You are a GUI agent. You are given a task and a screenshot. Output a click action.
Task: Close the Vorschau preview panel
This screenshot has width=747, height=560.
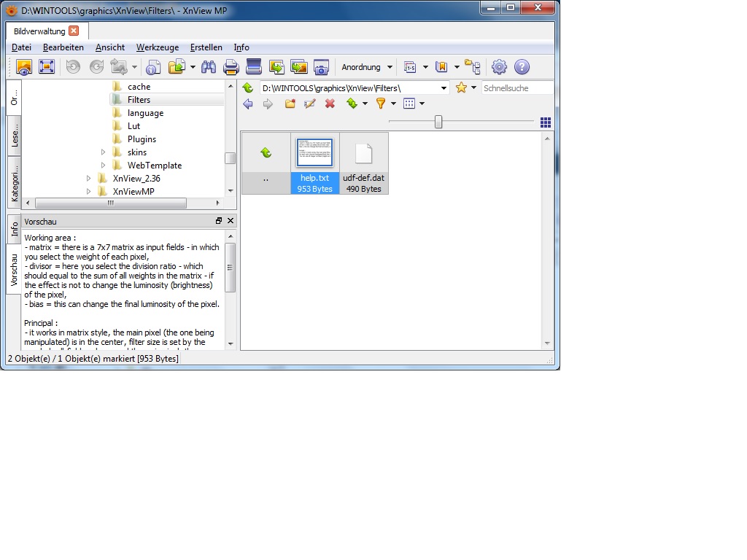click(231, 221)
